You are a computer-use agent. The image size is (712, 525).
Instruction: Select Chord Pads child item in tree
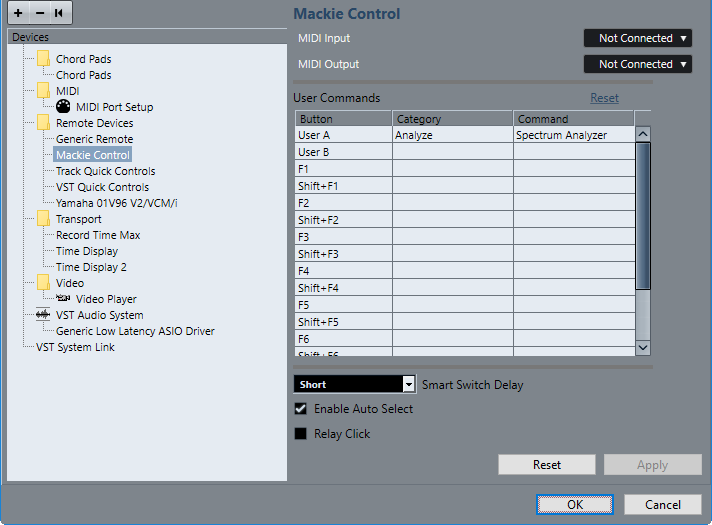point(84,75)
